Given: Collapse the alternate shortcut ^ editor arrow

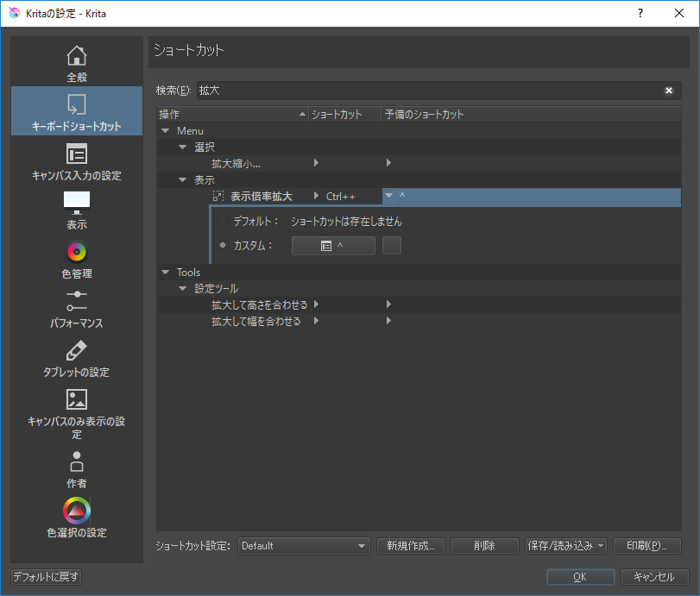Looking at the screenshot, I should tap(388, 196).
